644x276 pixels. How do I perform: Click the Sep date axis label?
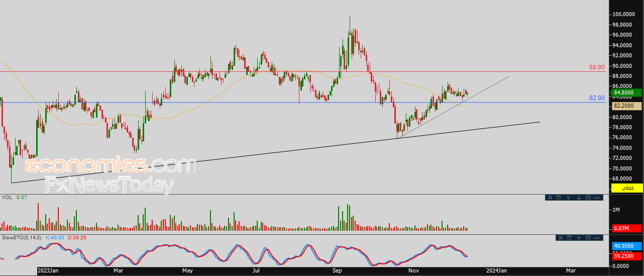pyautogui.click(x=337, y=270)
